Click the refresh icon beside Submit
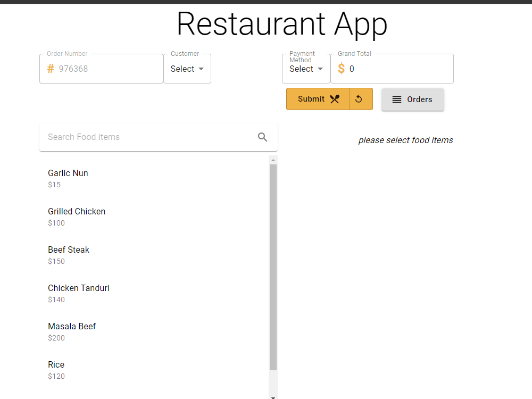Image resolution: width=532 pixels, height=399 pixels. click(359, 98)
